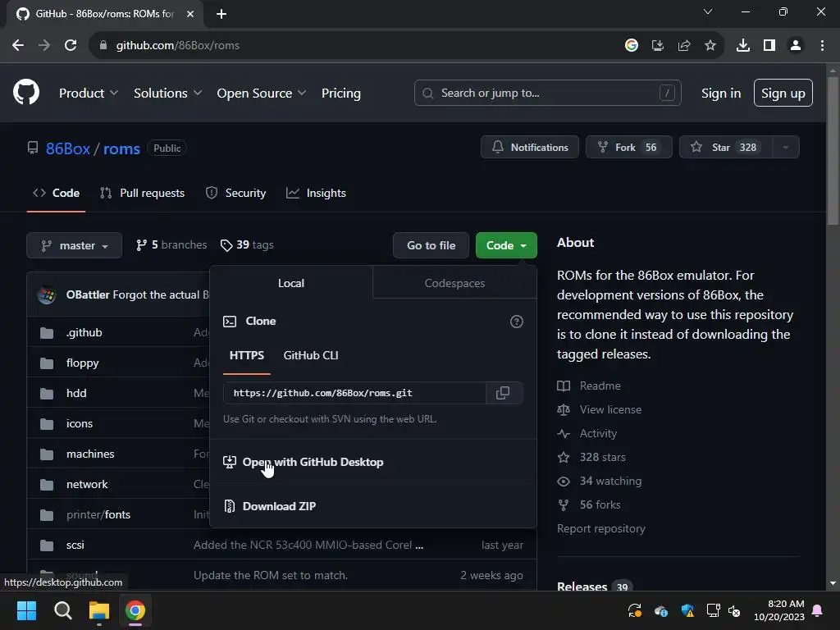This screenshot has width=840, height=630.
Task: Bookmark this page with the star icon
Action: 710,46
